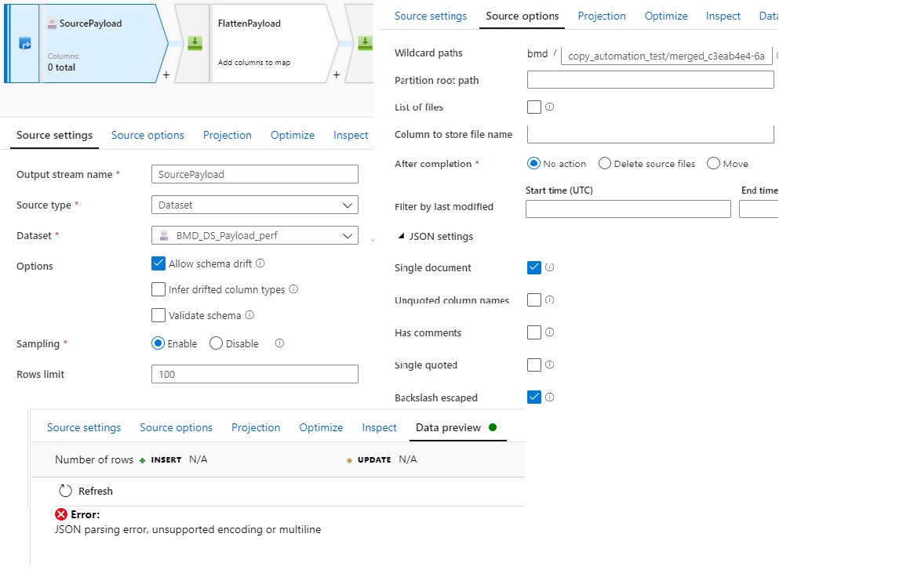Disable sampling via the Disable radio

(217, 343)
